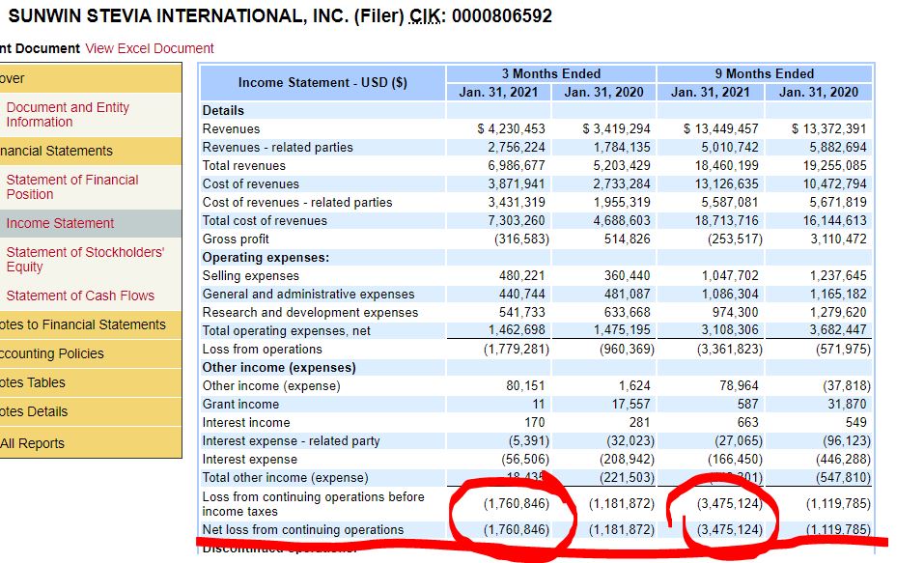Open the All Reports section
Viewport: 924px width, 563px height.
(33, 443)
